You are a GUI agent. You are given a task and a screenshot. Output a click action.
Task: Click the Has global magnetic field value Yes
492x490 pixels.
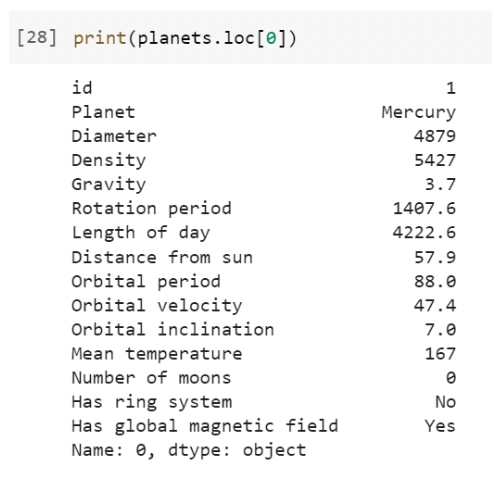440,426
